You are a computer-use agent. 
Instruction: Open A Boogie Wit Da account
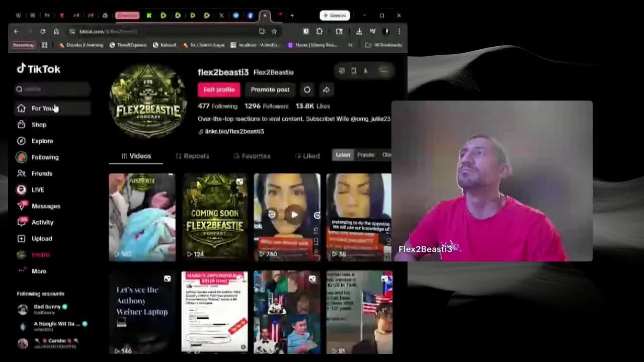(x=53, y=326)
